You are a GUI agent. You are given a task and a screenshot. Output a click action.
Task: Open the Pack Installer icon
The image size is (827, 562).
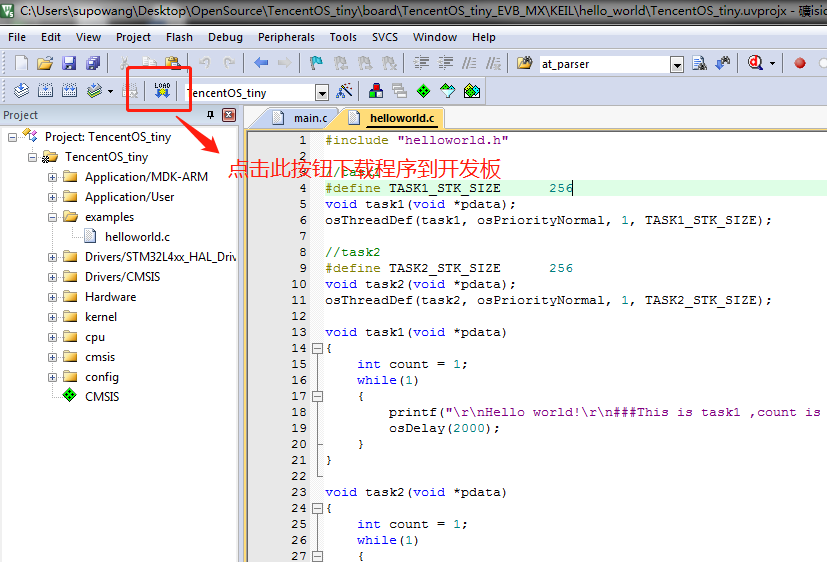pyautogui.click(x=472, y=91)
